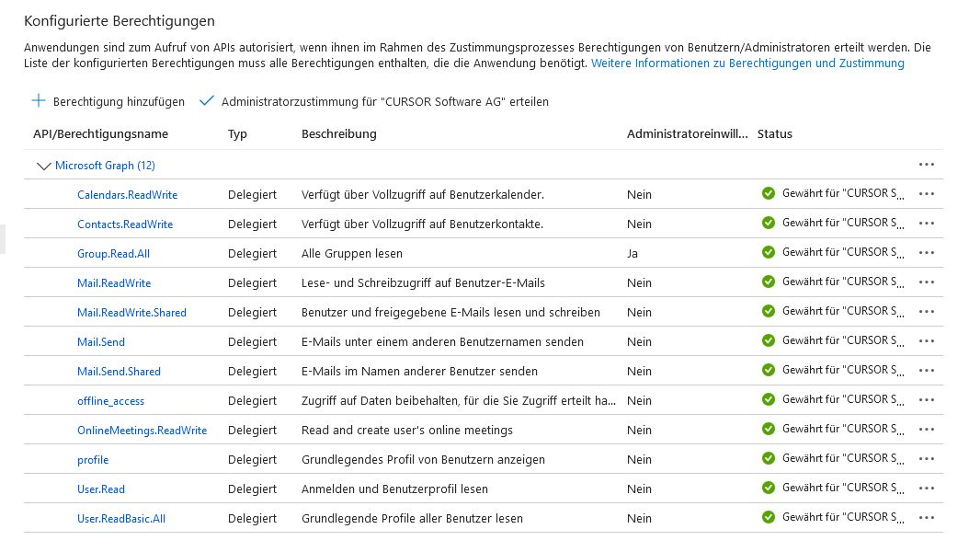Click the Status column header
The height and width of the screenshot is (552, 980).
click(774, 133)
